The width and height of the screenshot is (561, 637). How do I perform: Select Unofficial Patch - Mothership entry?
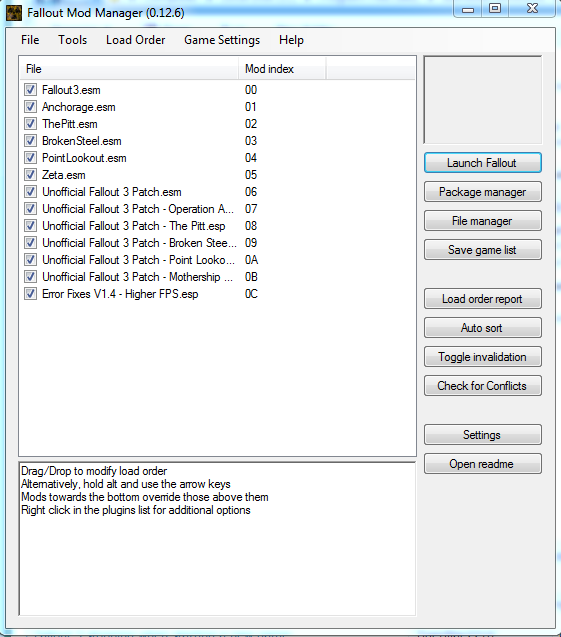[138, 277]
